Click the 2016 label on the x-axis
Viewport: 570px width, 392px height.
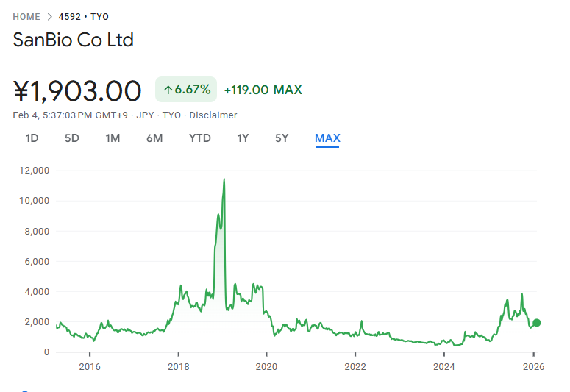coord(89,367)
